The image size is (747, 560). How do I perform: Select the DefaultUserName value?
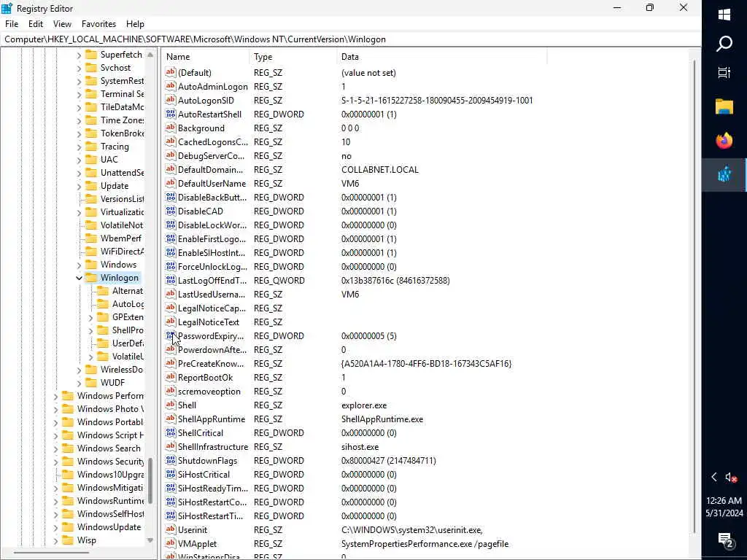[212, 183]
